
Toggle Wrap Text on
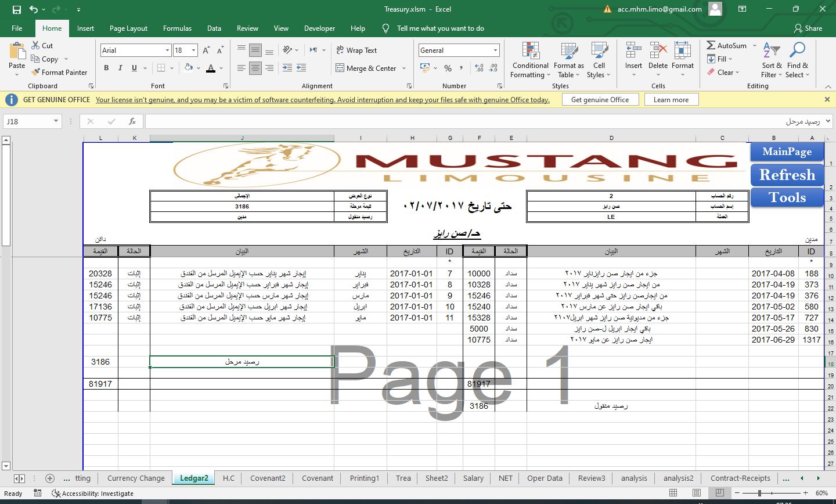tap(356, 51)
